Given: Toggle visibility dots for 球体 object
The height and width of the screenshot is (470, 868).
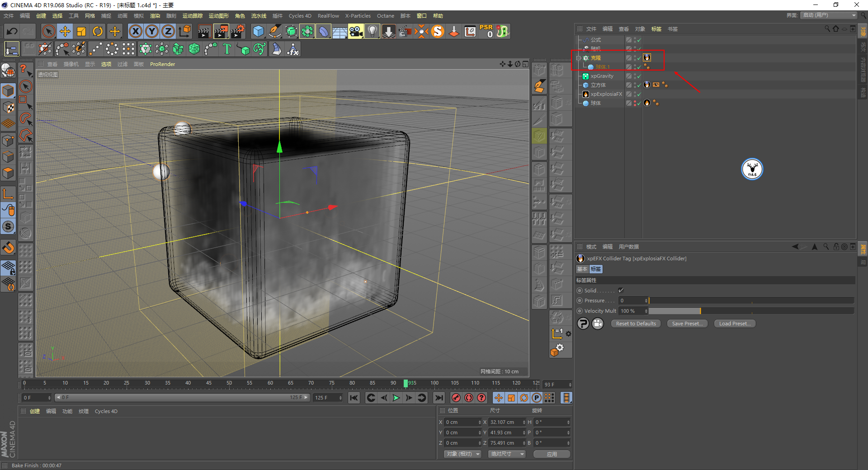Looking at the screenshot, I should pos(635,103).
